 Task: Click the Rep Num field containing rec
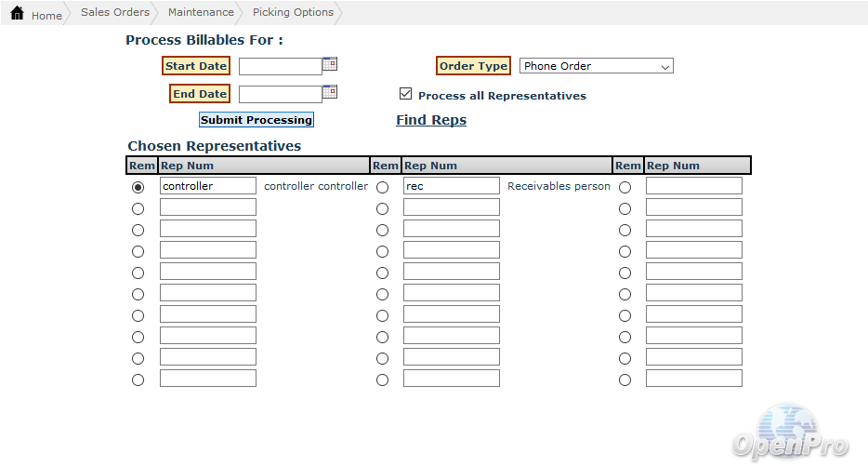coord(452,186)
